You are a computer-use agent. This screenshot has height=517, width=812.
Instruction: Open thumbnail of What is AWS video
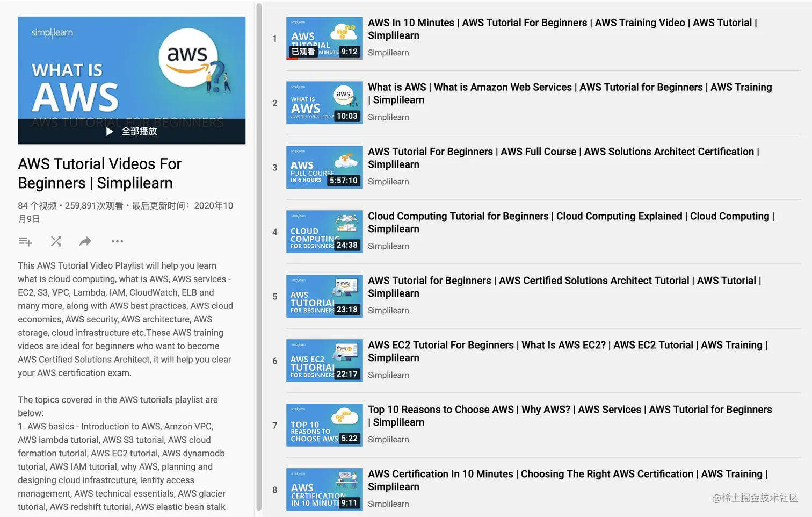324,103
